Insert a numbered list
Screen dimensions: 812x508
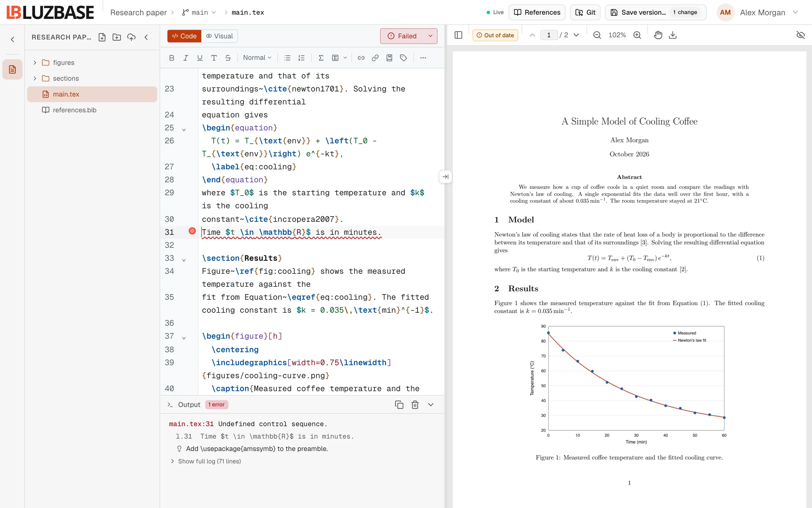pyautogui.click(x=301, y=58)
